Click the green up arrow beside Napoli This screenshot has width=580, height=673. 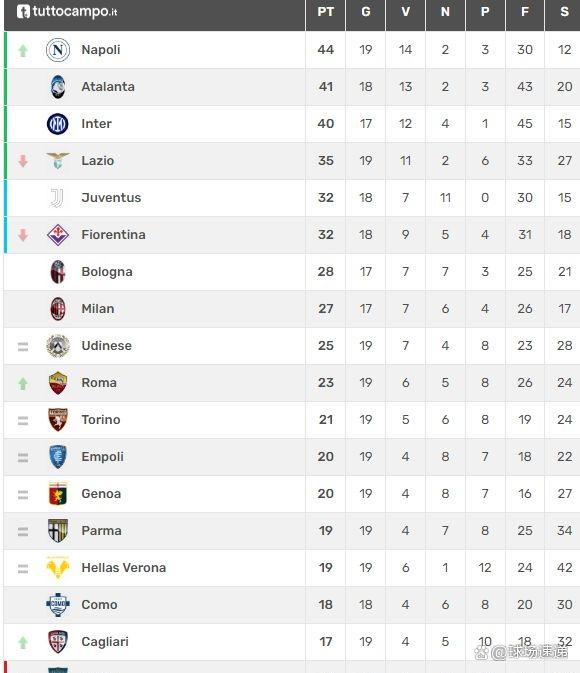click(x=23, y=51)
